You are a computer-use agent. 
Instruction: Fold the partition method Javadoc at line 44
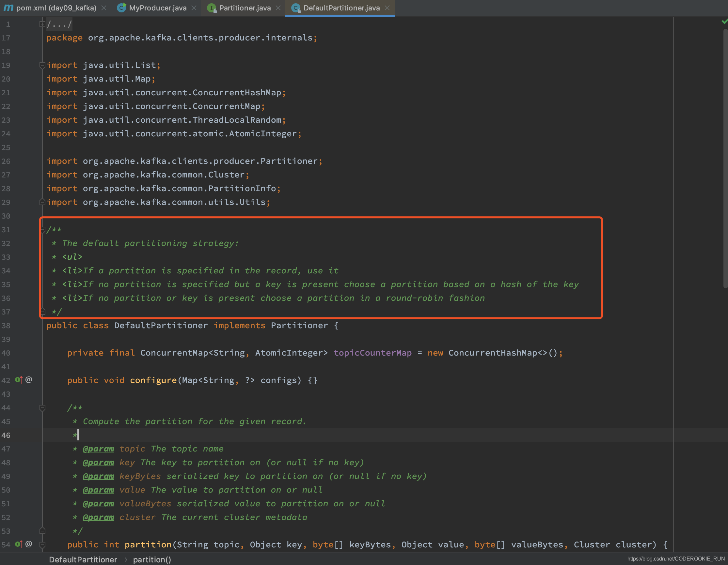42,408
